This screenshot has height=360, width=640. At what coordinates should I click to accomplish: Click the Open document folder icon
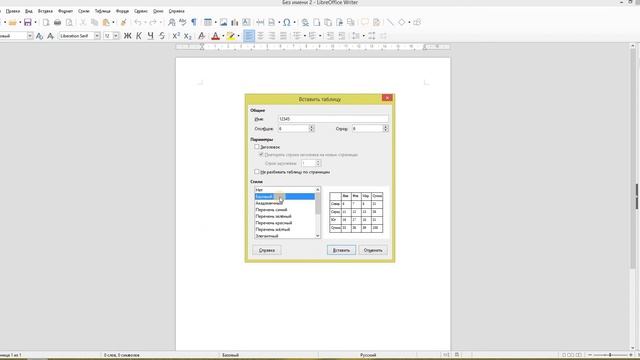[x=13, y=22]
